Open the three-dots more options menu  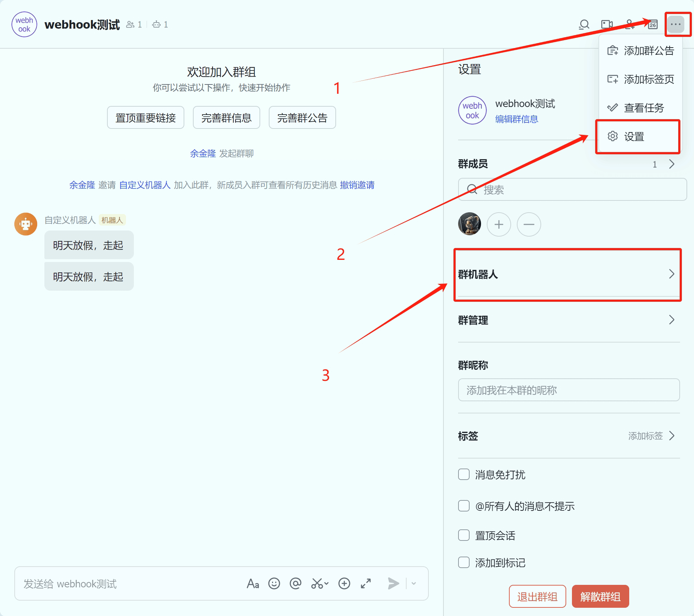[x=675, y=24]
